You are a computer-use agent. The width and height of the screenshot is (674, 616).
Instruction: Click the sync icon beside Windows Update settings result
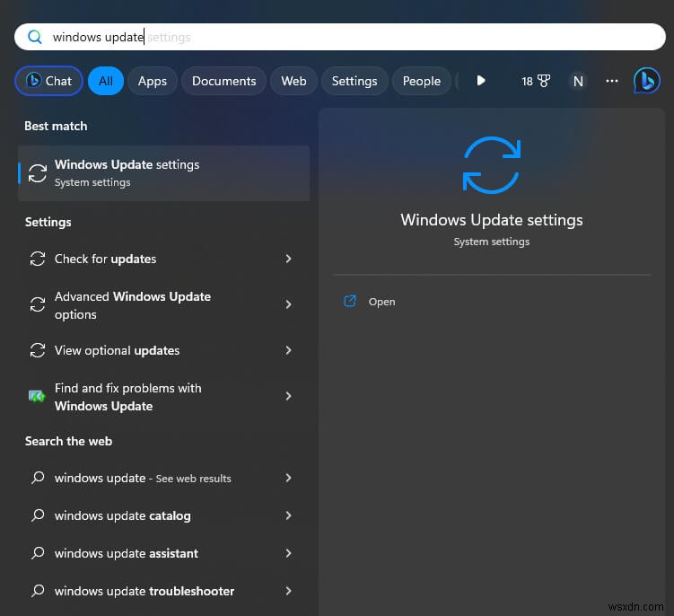(38, 173)
